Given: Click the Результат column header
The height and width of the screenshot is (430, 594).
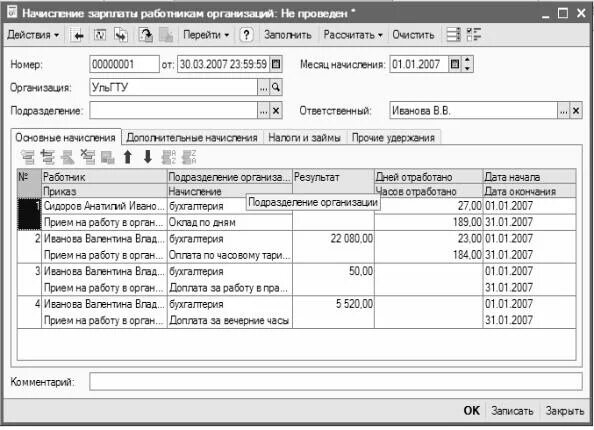Looking at the screenshot, I should coord(333,184).
